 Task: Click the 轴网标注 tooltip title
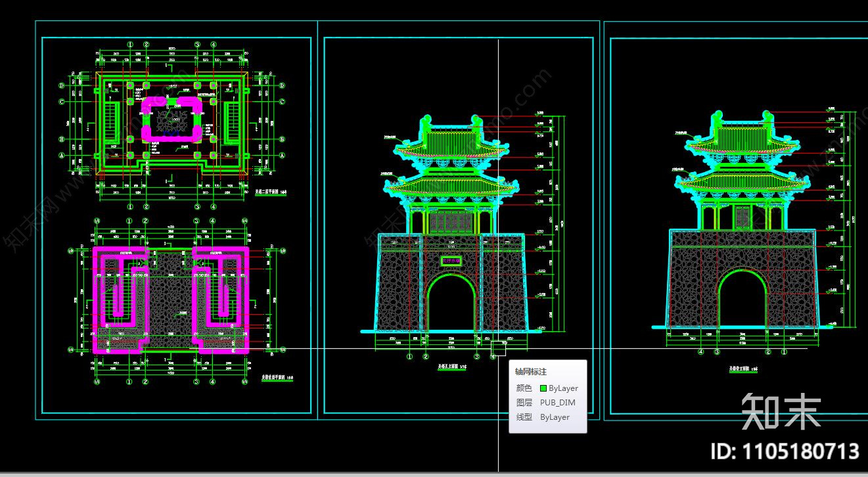click(531, 372)
